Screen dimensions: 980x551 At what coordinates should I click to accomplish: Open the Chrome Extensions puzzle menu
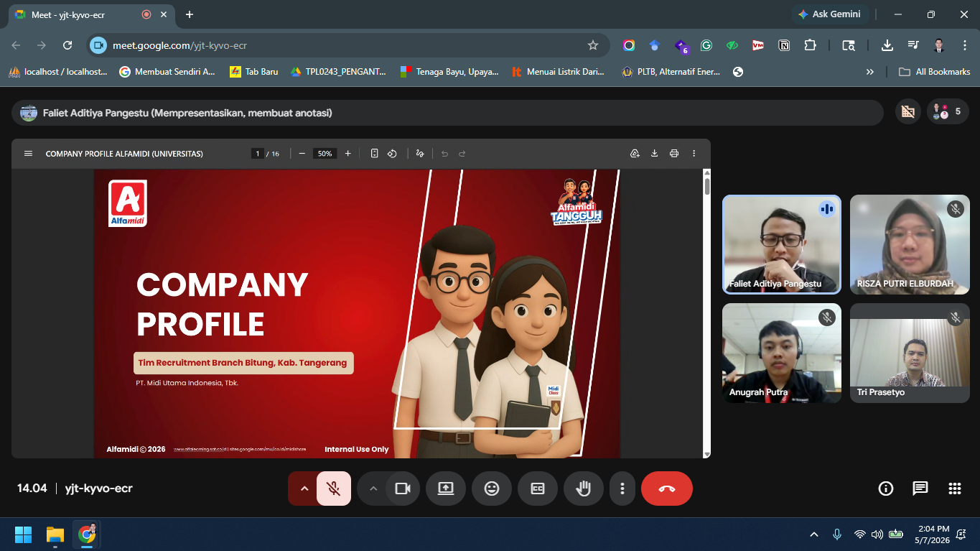(x=810, y=45)
